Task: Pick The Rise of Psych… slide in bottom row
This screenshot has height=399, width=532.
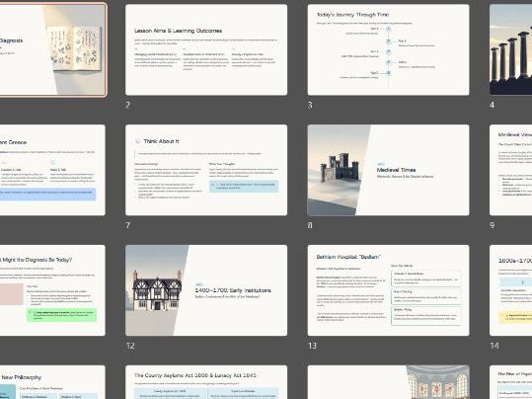Action: coord(510,382)
